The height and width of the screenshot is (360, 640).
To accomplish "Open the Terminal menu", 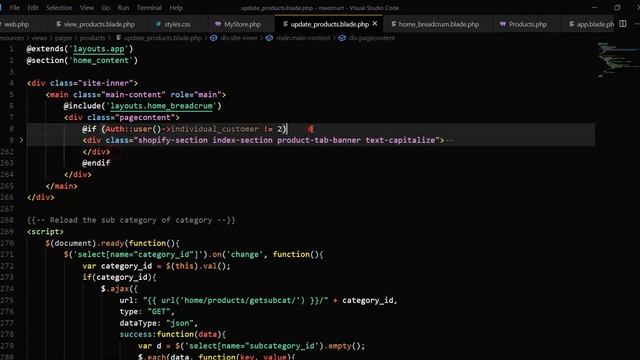I will click(x=149, y=8).
